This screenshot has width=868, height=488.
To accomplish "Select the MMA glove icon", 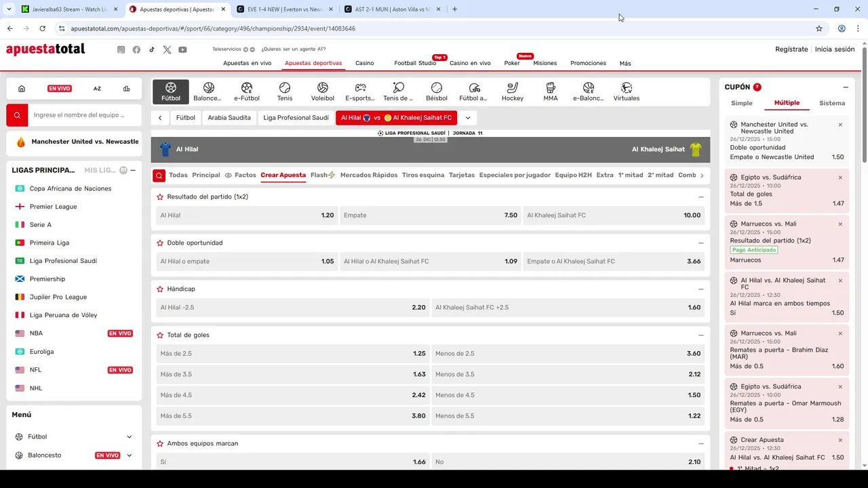I will 551,92.
